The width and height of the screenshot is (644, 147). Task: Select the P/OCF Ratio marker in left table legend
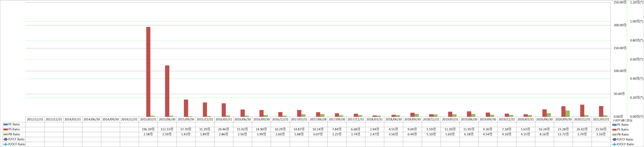5,144
